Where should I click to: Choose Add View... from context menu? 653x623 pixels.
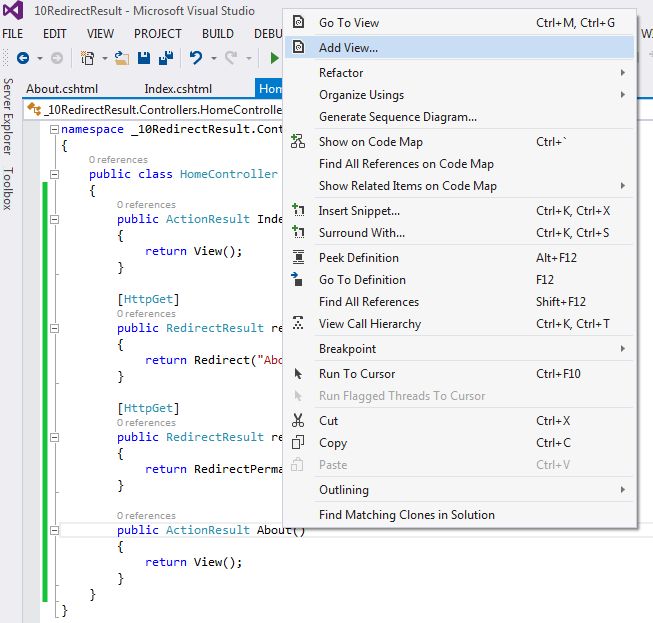[x=348, y=47]
